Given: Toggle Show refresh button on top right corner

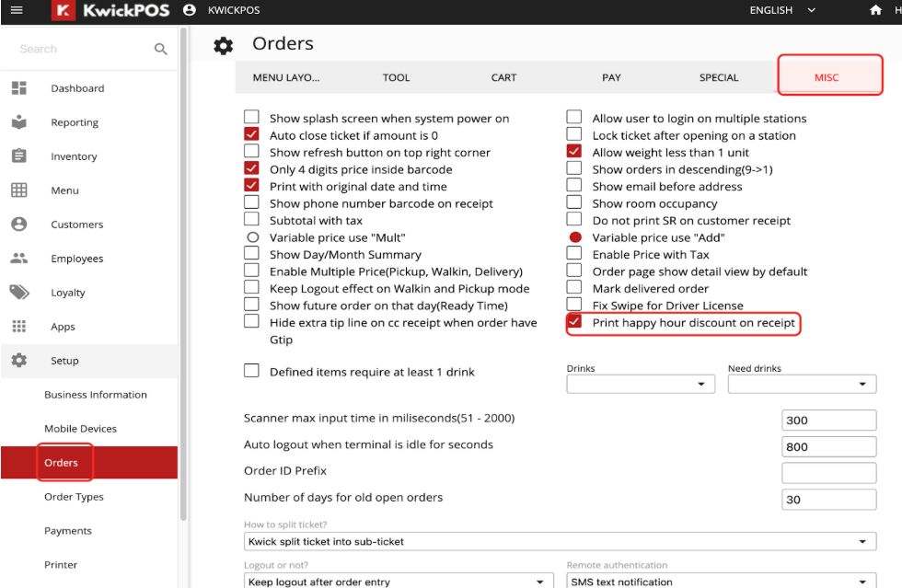Looking at the screenshot, I should tap(251, 151).
